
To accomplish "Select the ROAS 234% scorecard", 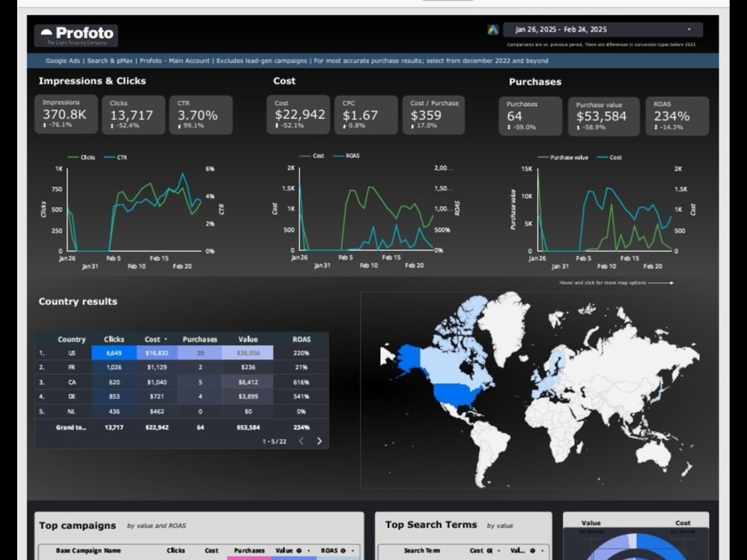I will (677, 116).
